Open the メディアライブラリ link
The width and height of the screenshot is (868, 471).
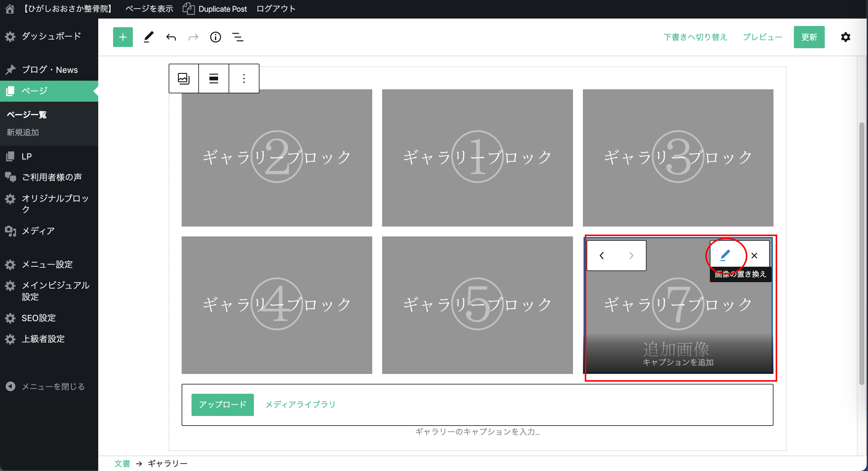pyautogui.click(x=300, y=405)
